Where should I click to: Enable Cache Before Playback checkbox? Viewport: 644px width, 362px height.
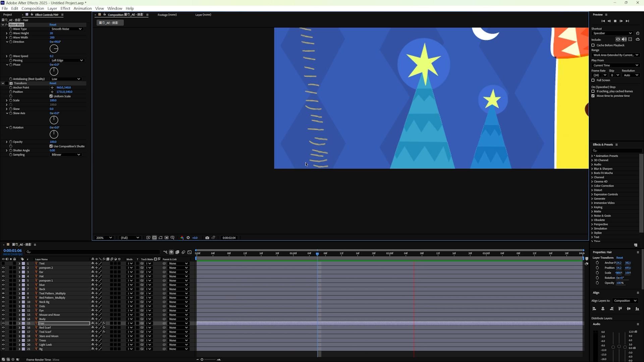click(x=593, y=45)
